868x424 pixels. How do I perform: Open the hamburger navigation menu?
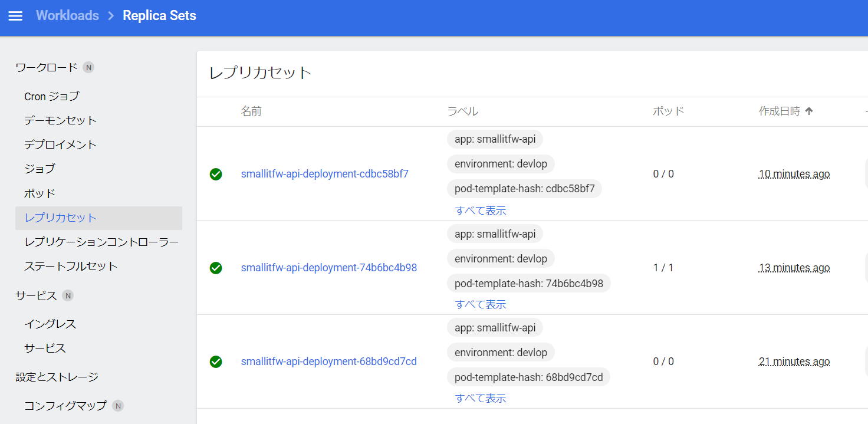[x=15, y=16]
